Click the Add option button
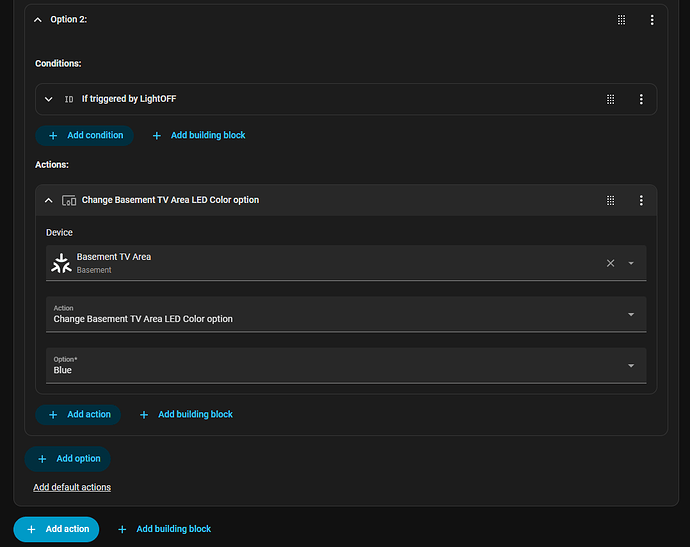The image size is (690, 547). pos(68,459)
